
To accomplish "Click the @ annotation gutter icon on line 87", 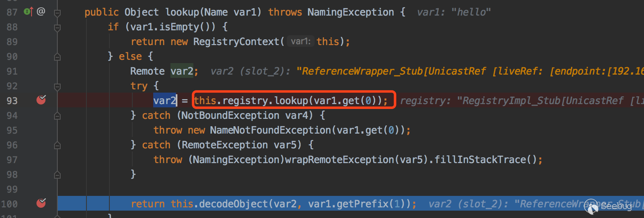I will (x=41, y=11).
